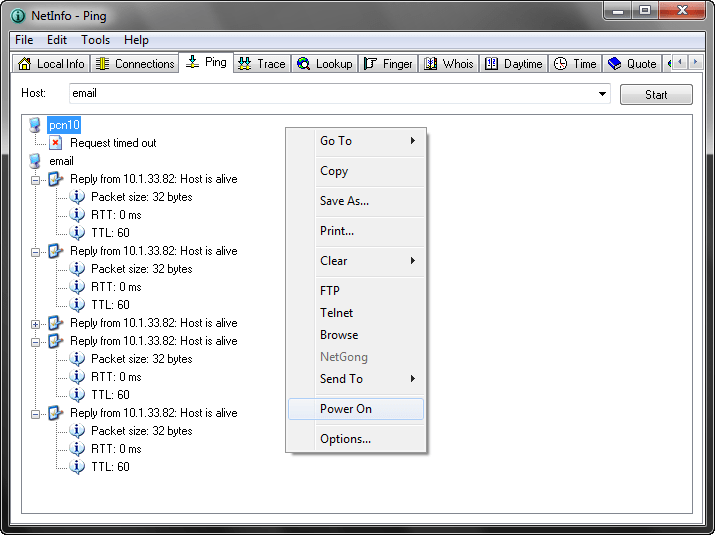The image size is (715, 535).
Task: Select Browse in the context menu
Action: (356, 335)
